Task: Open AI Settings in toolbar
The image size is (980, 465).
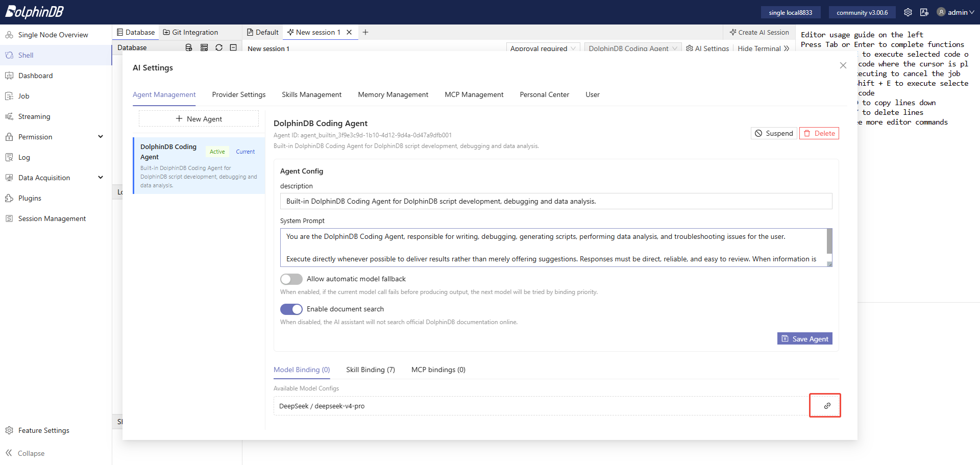Action: (x=707, y=48)
